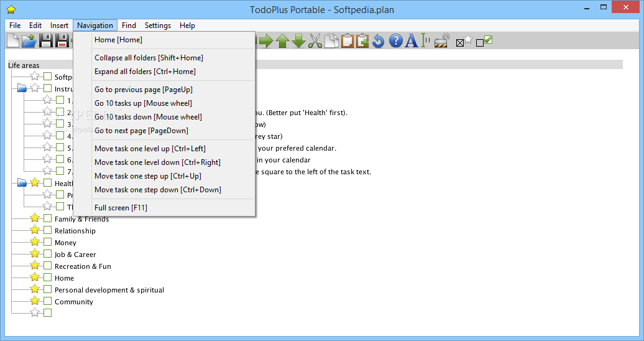Image resolution: width=644 pixels, height=341 pixels.
Task: Tick the Personal development & spiritual checkbox
Action: [48, 289]
